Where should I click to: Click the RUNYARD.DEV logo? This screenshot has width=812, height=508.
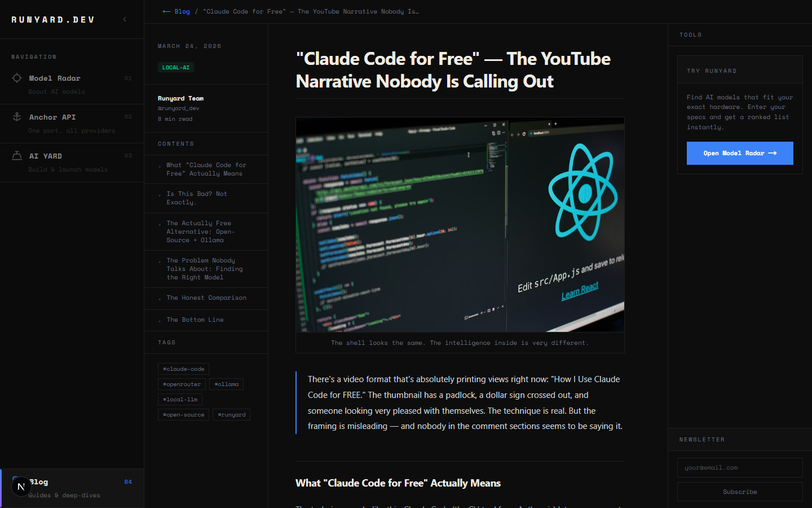click(x=52, y=19)
